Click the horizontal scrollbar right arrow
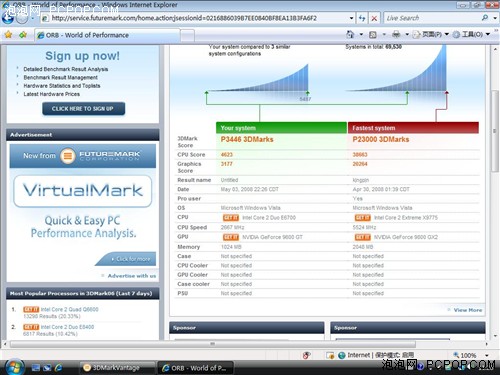500x375 pixels. pyautogui.click(x=487, y=344)
